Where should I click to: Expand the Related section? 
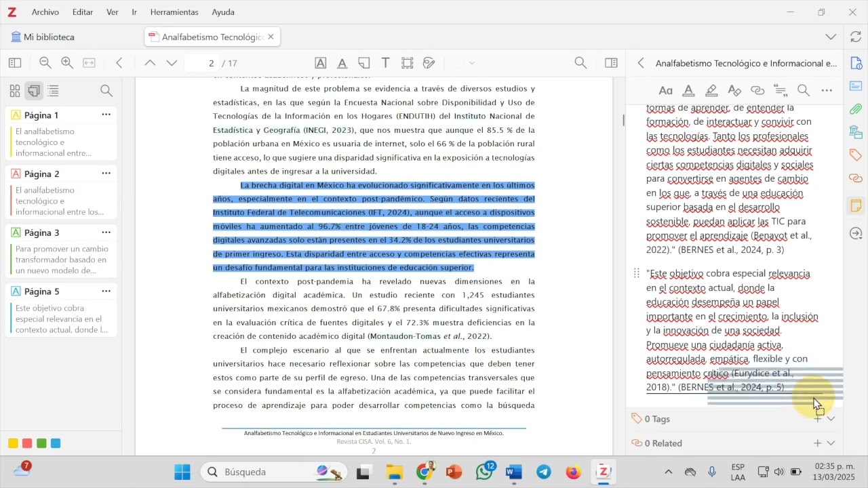(x=831, y=443)
